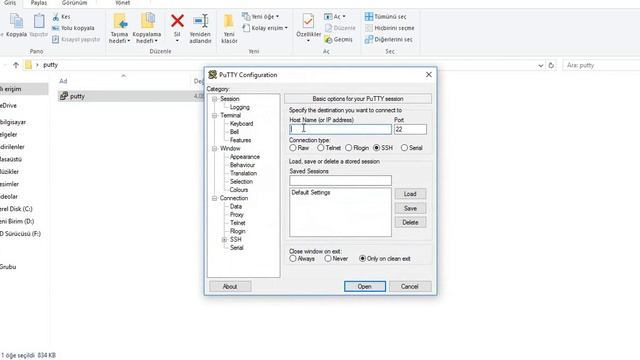Click the Özellikler properties icon
The height and width of the screenshot is (360, 640).
pyautogui.click(x=308, y=21)
